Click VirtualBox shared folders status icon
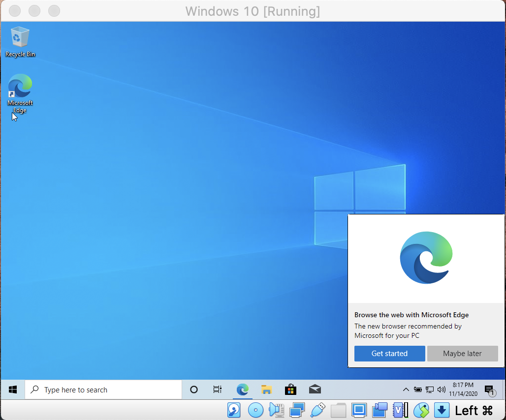The image size is (506, 420). (x=338, y=410)
